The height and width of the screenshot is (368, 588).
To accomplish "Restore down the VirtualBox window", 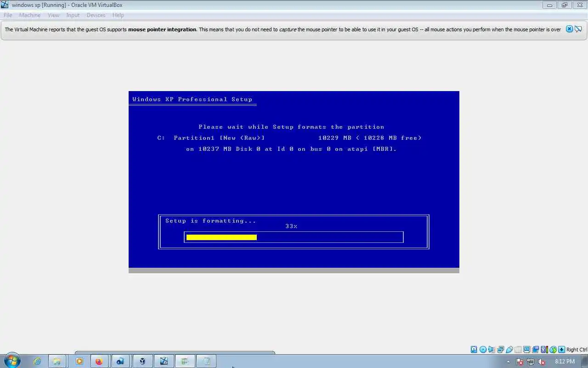I will point(564,5).
